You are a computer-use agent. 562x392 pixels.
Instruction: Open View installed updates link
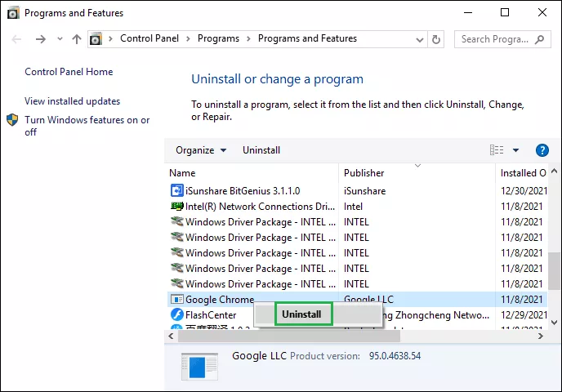(73, 101)
